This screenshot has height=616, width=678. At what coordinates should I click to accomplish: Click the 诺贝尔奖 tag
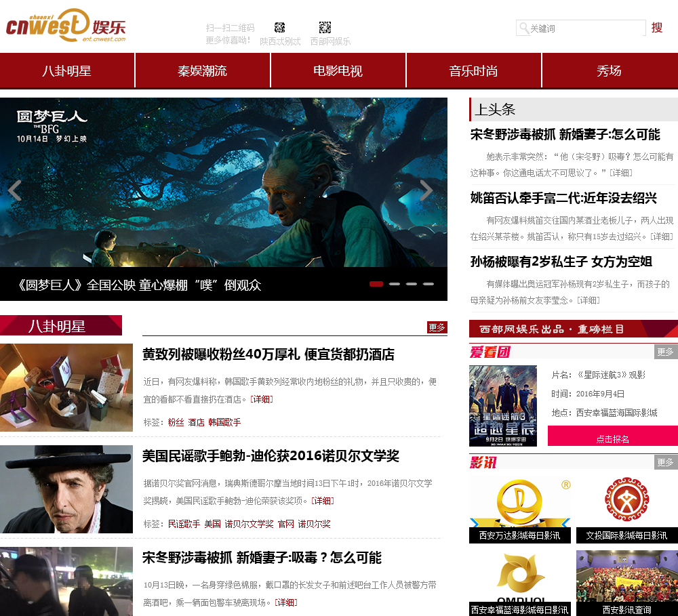314,523
